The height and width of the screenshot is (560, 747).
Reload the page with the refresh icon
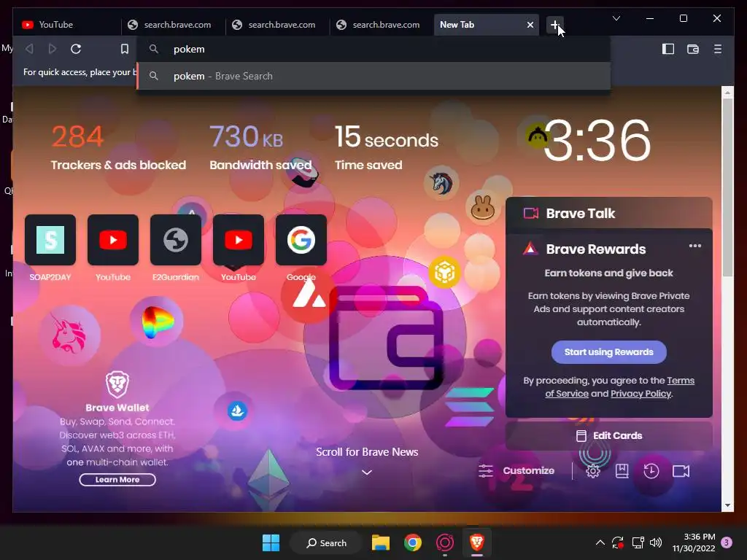pyautogui.click(x=76, y=49)
